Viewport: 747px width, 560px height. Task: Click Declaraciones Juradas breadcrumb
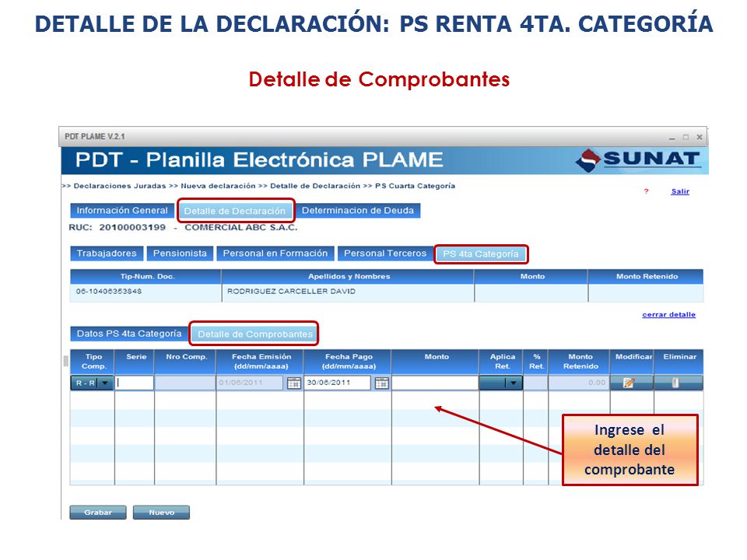pyautogui.click(x=120, y=186)
